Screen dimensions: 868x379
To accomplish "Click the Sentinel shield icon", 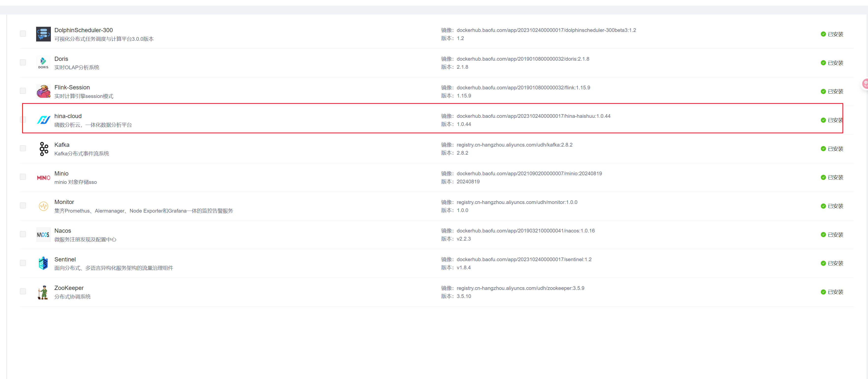I will [x=43, y=263].
